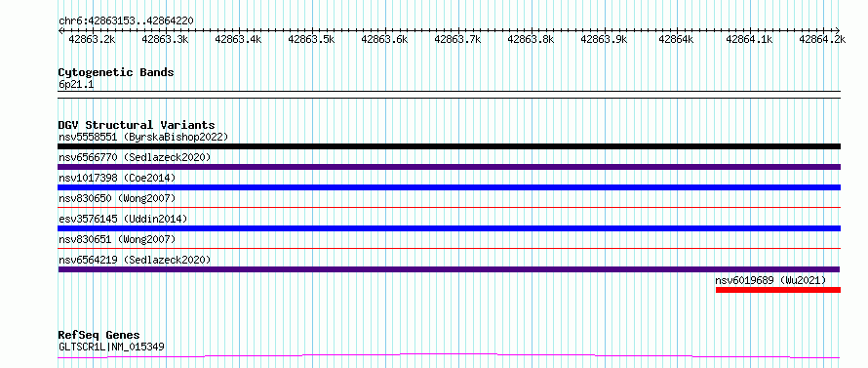The height and width of the screenshot is (368, 868).
Task: Select the magenta GLTSCR1L gene line
Action: point(449,355)
